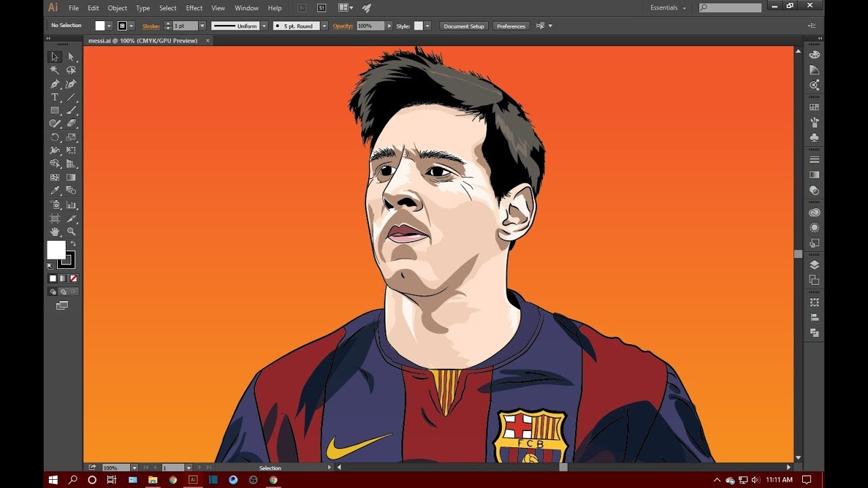This screenshot has width=868, height=488.
Task: Select the Pen tool
Action: [55, 84]
